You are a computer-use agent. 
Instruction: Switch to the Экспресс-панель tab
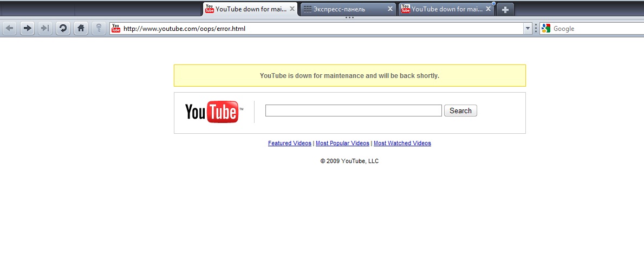pos(348,9)
